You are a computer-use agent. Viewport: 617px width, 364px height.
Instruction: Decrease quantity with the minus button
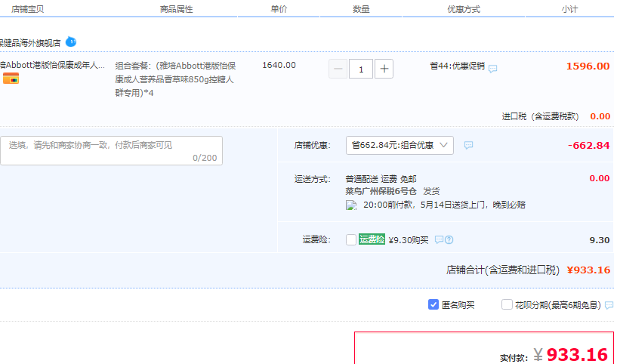click(x=338, y=69)
